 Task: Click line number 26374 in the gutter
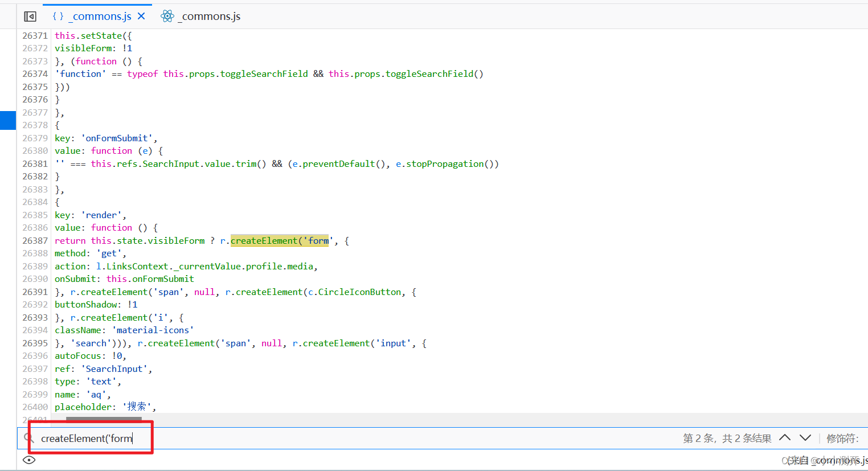tap(35, 73)
